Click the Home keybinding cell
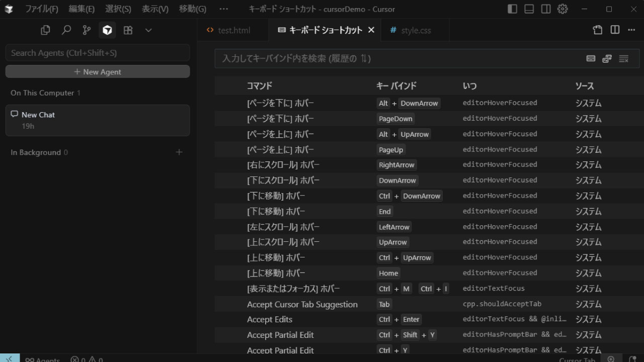Viewport: 644px width, 362px height. click(x=388, y=273)
